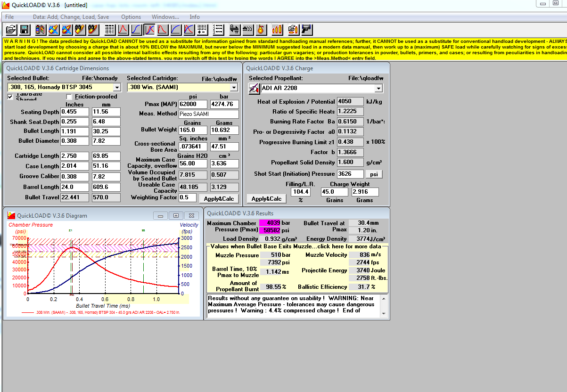Open the Info menu
This screenshot has height=392, width=567.
(195, 17)
